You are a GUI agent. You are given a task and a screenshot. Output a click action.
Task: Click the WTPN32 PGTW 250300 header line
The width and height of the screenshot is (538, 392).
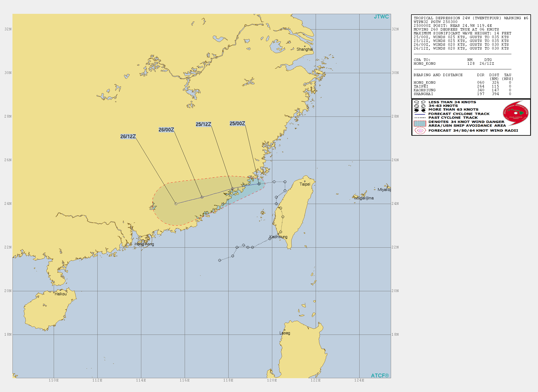(x=435, y=22)
